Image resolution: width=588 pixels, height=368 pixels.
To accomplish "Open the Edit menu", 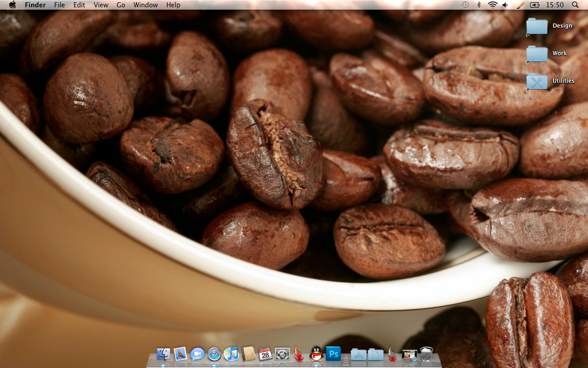I will (x=79, y=5).
